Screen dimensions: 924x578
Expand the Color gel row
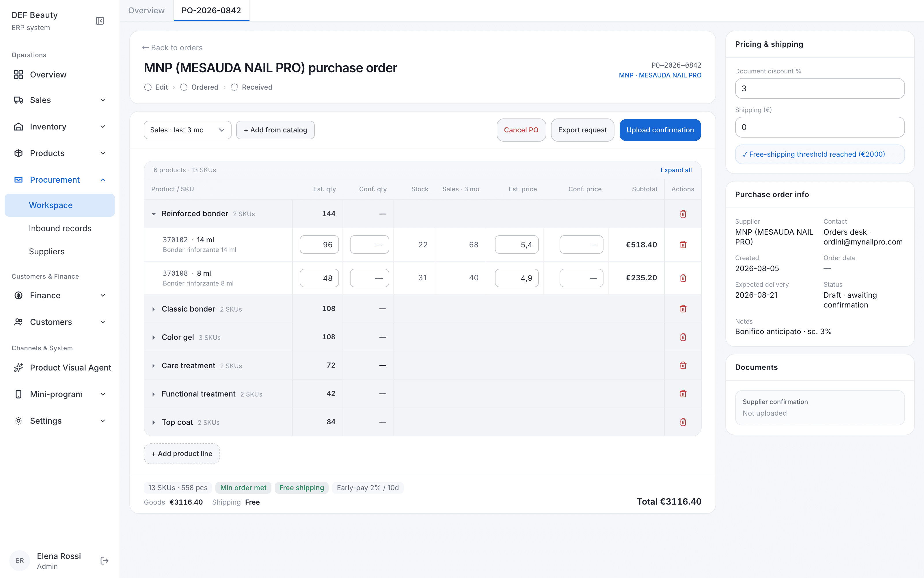154,337
